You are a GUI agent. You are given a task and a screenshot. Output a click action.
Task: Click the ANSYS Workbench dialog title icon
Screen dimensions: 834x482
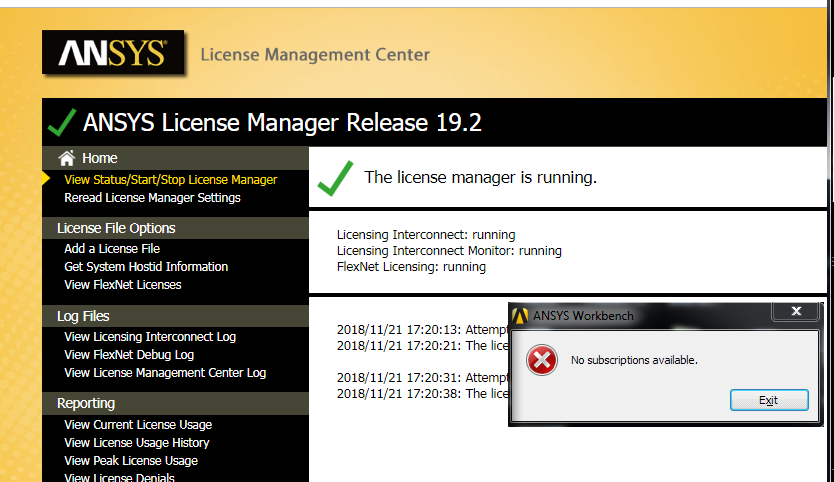(x=520, y=316)
